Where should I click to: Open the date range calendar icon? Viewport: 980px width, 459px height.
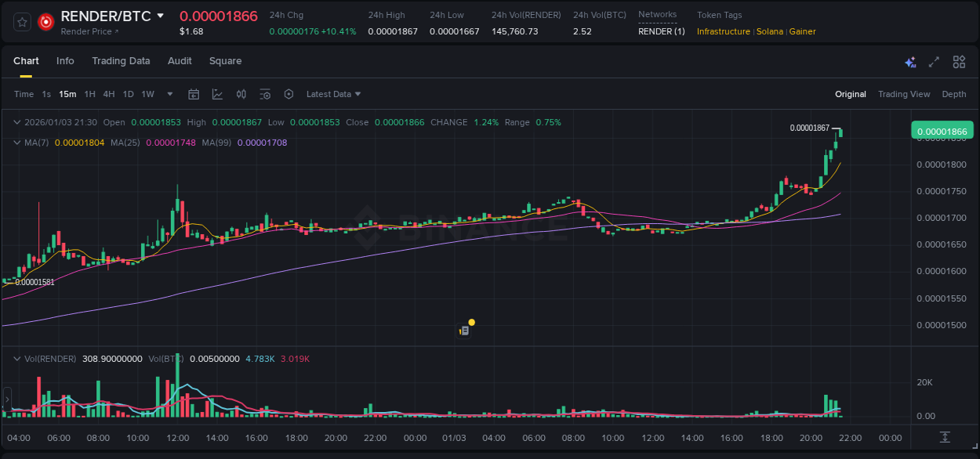194,93
